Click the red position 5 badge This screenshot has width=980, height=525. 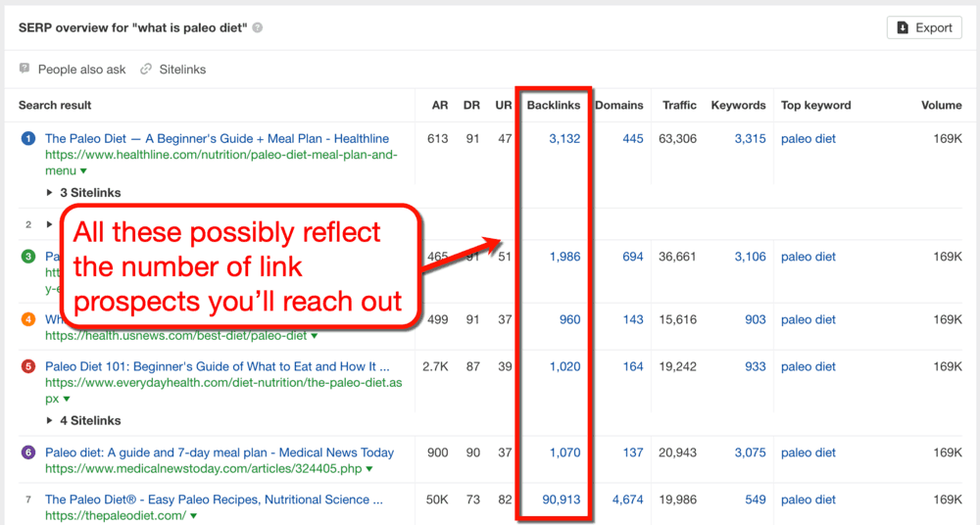pos(28,366)
